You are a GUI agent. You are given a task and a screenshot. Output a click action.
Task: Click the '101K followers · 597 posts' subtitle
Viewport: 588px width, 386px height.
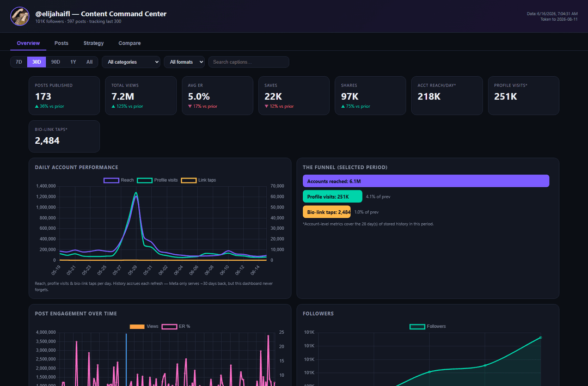click(78, 21)
